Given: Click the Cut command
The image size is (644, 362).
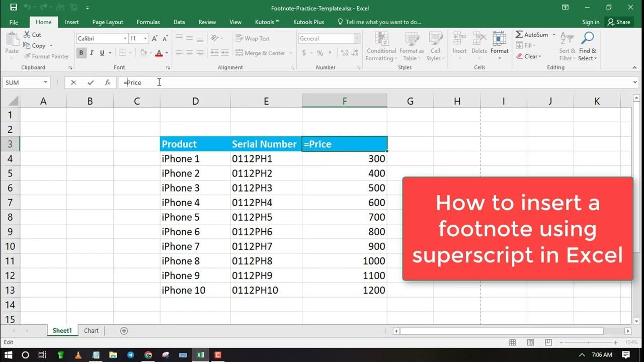Looking at the screenshot, I should 33,35.
